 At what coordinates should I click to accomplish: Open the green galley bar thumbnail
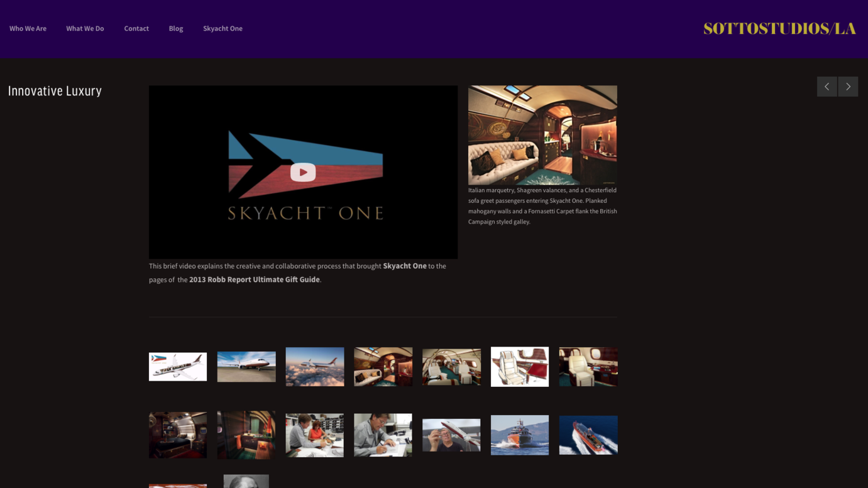tap(246, 435)
